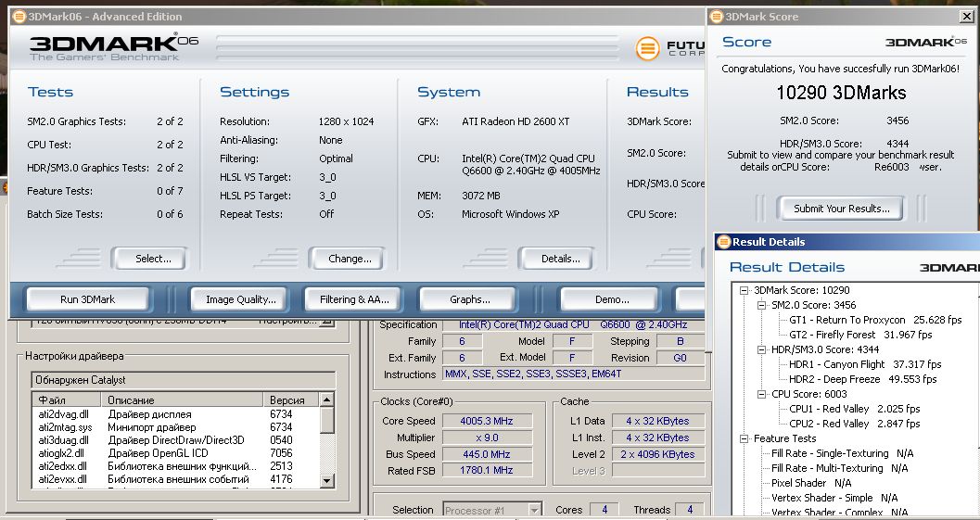
Task: Collapse the SM2.0 Score tree node
Action: [x=761, y=305]
